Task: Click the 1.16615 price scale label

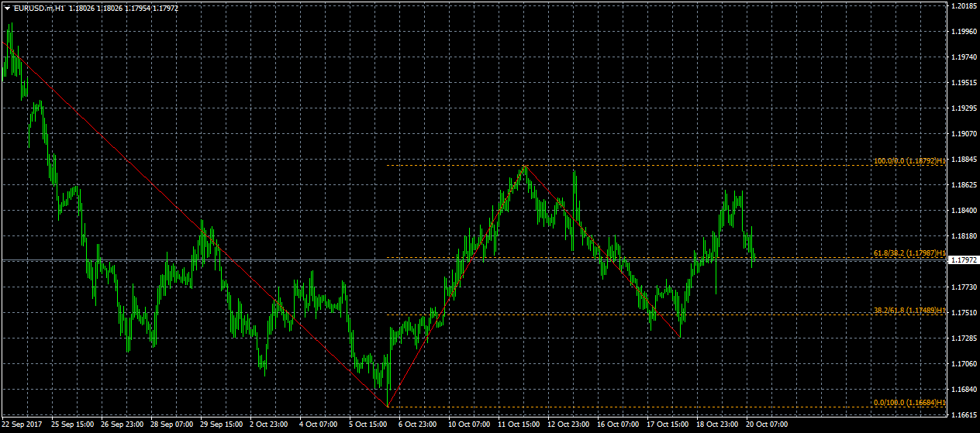Action: (964, 415)
